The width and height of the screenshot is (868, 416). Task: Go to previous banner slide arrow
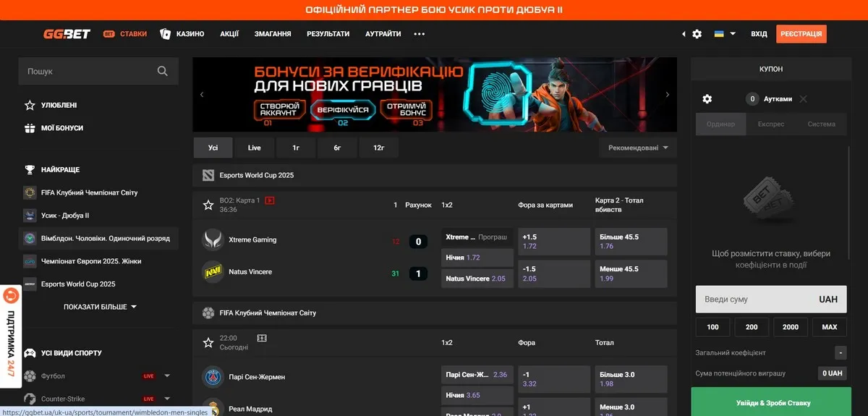pyautogui.click(x=202, y=95)
